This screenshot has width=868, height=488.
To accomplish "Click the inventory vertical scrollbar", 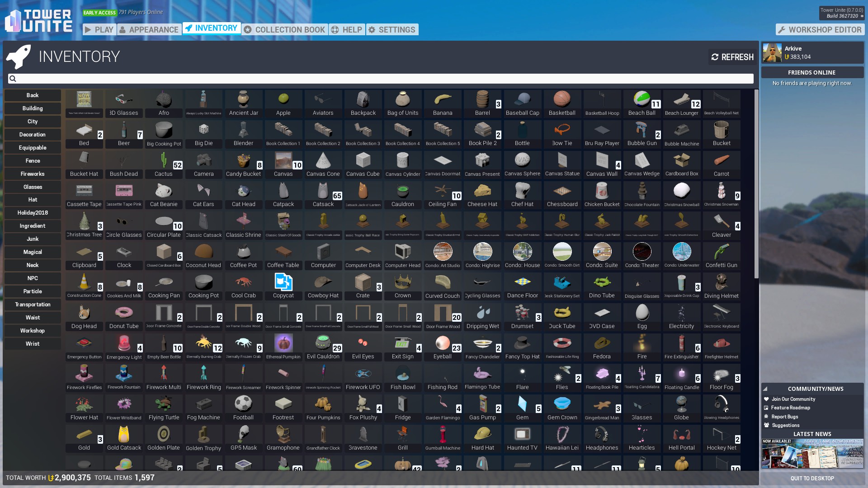I will (x=756, y=183).
